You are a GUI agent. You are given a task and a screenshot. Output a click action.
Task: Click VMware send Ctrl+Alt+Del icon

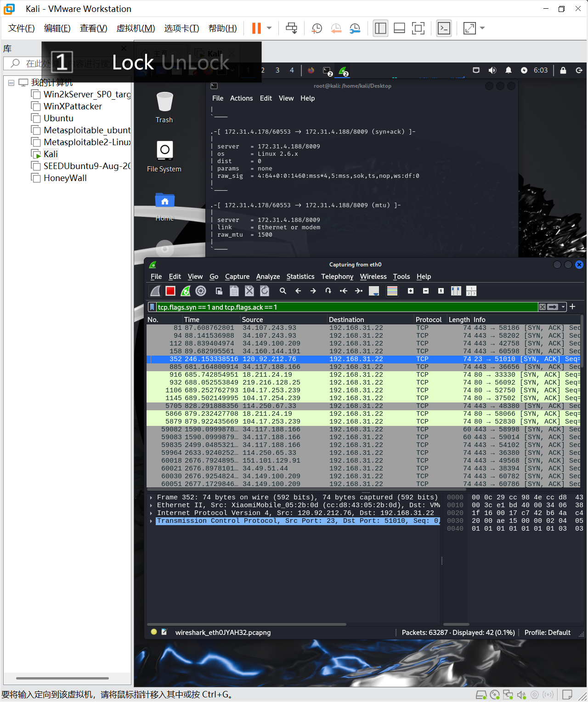pyautogui.click(x=291, y=28)
